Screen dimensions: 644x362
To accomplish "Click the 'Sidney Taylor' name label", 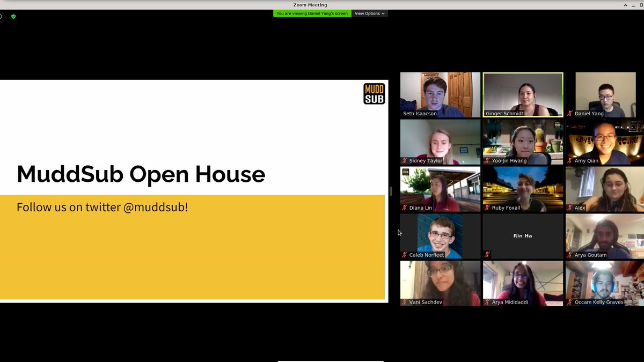I will click(x=426, y=161).
